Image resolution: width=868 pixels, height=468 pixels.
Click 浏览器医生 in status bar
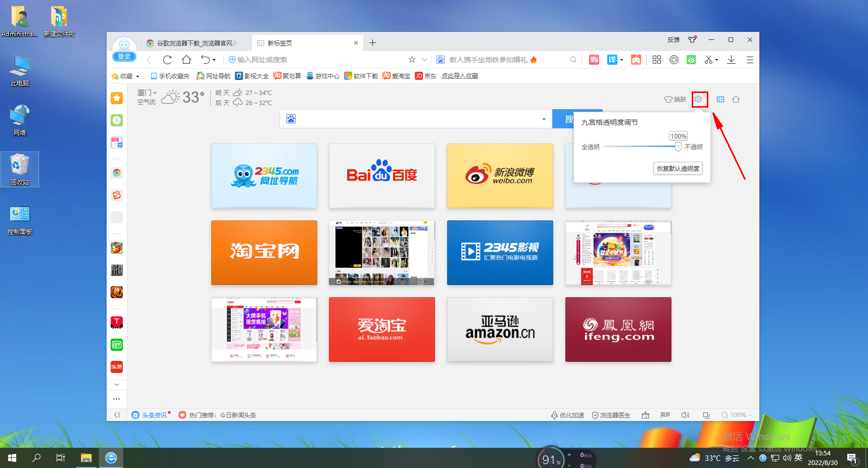[x=611, y=415]
